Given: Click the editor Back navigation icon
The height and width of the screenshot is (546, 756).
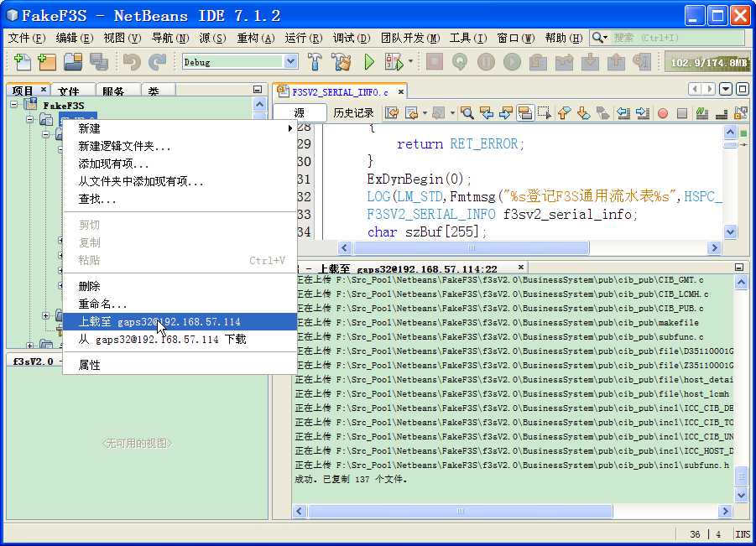Looking at the screenshot, I should [411, 113].
